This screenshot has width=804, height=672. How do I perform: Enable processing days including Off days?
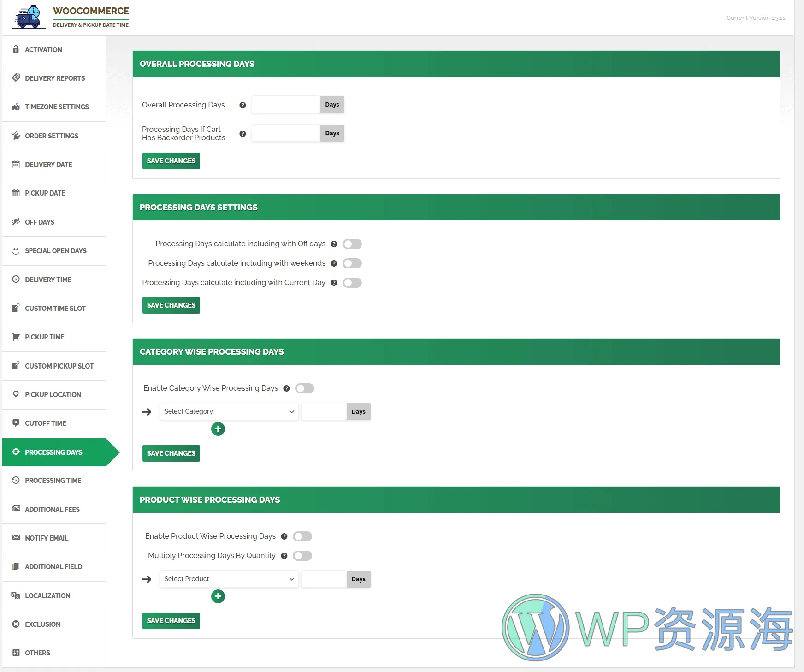click(352, 244)
